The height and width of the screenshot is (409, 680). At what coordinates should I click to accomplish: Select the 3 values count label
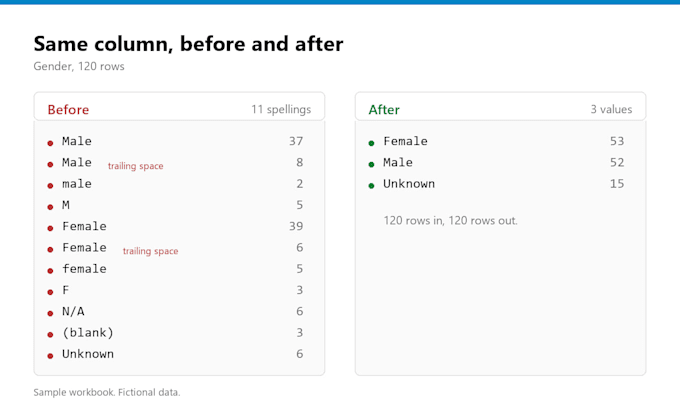coord(611,109)
